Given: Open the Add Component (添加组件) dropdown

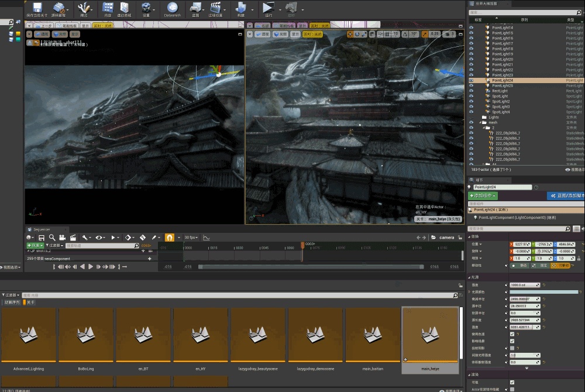Looking at the screenshot, I should [x=483, y=195].
